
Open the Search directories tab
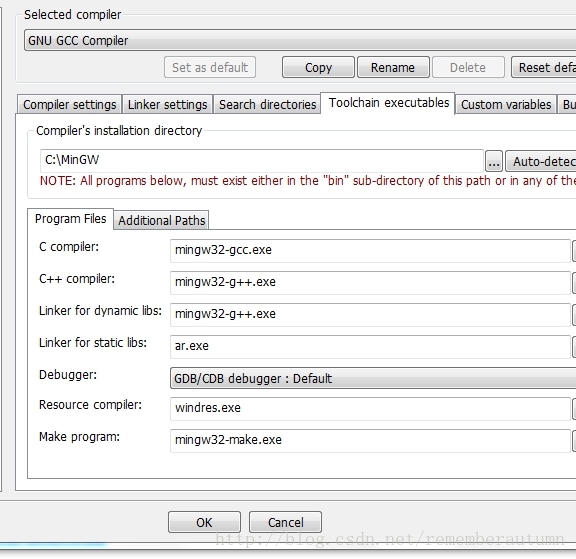(x=267, y=105)
